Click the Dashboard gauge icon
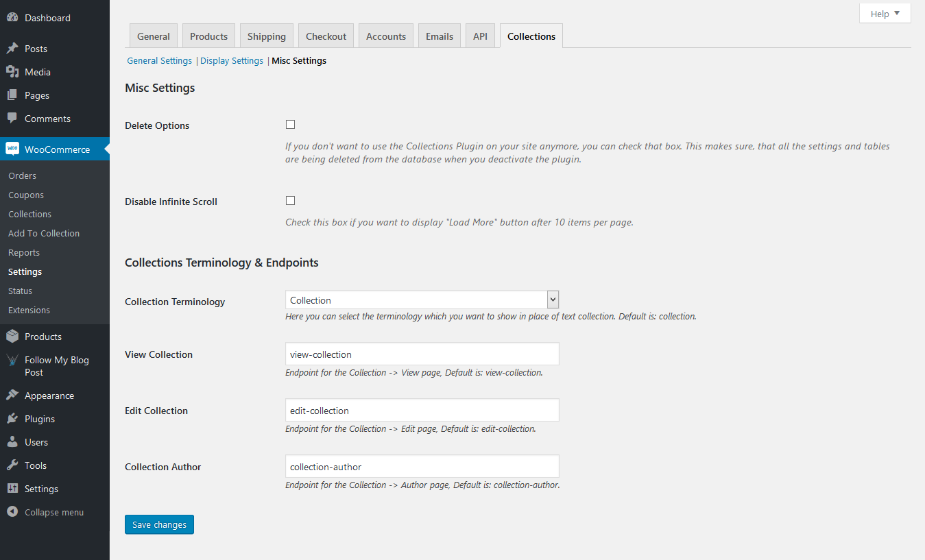 click(x=12, y=18)
